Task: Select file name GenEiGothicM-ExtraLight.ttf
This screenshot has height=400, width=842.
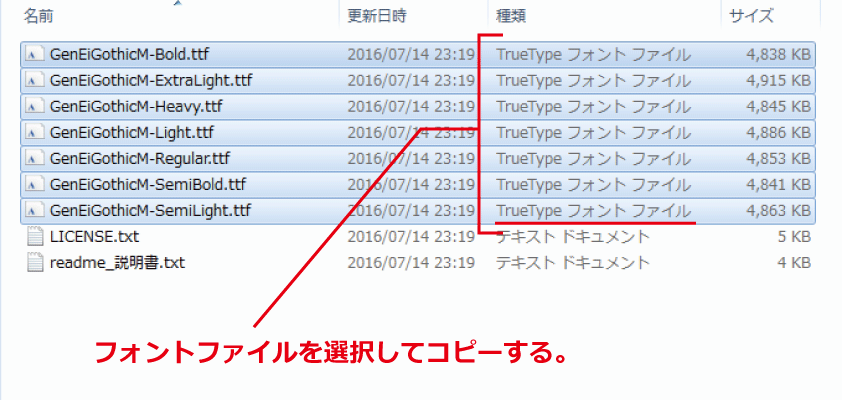Action: tap(151, 81)
